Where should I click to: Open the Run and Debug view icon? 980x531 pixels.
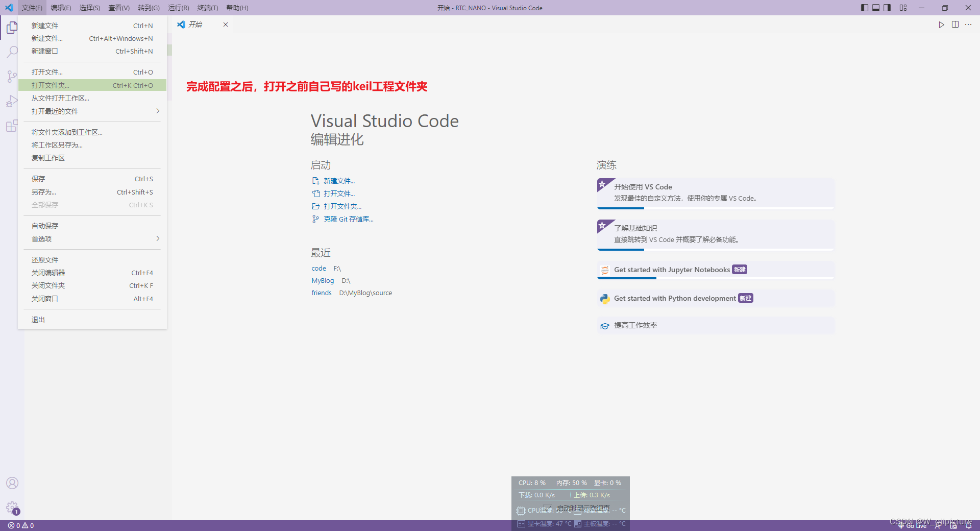[12, 101]
